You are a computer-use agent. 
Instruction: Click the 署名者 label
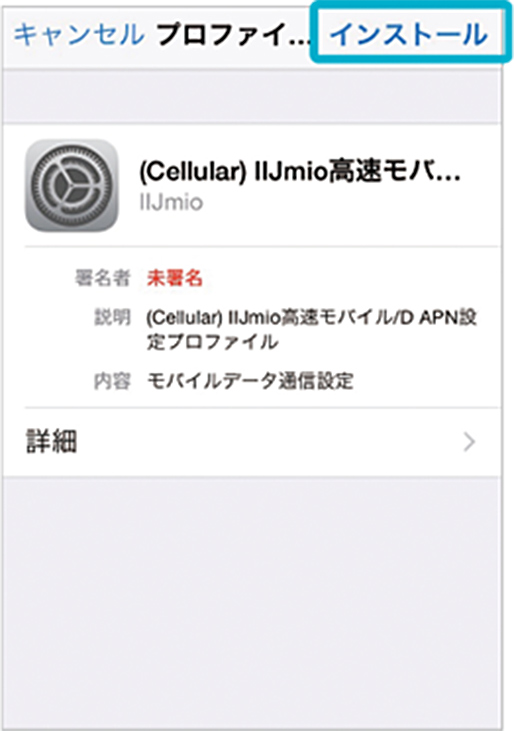(103, 278)
